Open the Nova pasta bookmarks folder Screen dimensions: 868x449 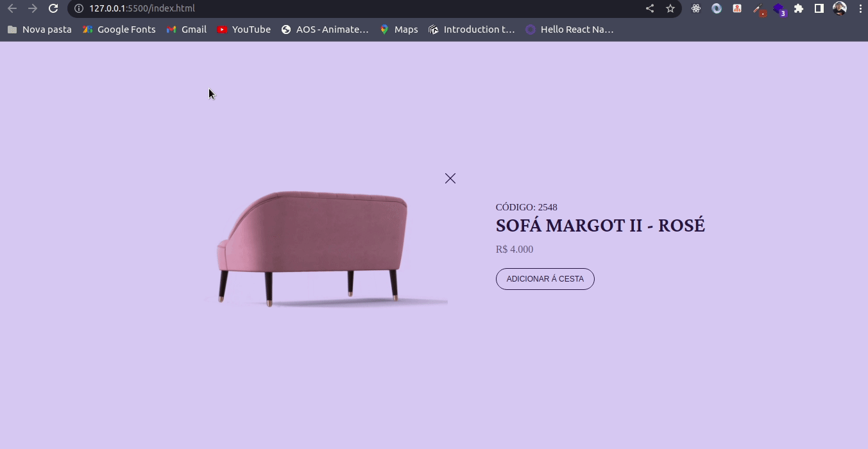tap(39, 30)
